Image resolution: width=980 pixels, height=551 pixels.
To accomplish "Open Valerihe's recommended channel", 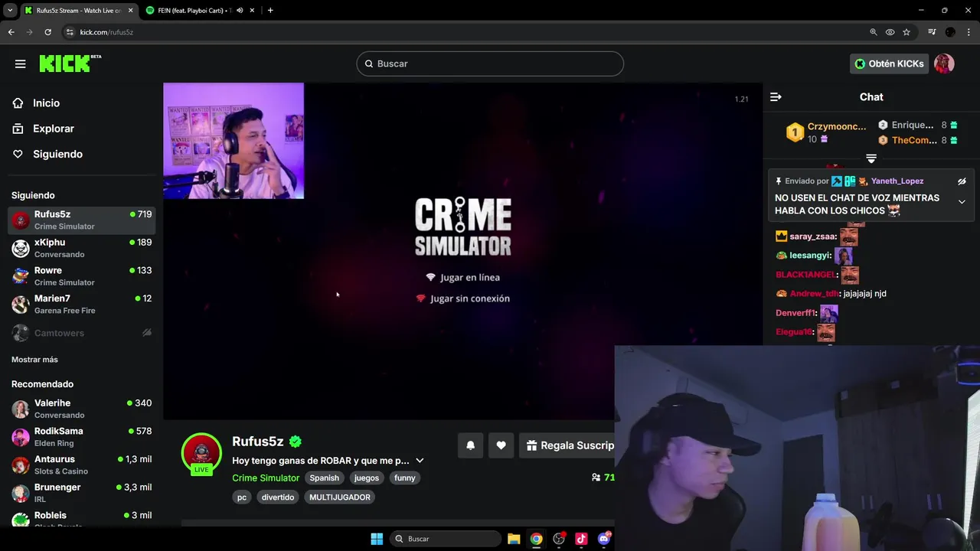I will [x=82, y=409].
